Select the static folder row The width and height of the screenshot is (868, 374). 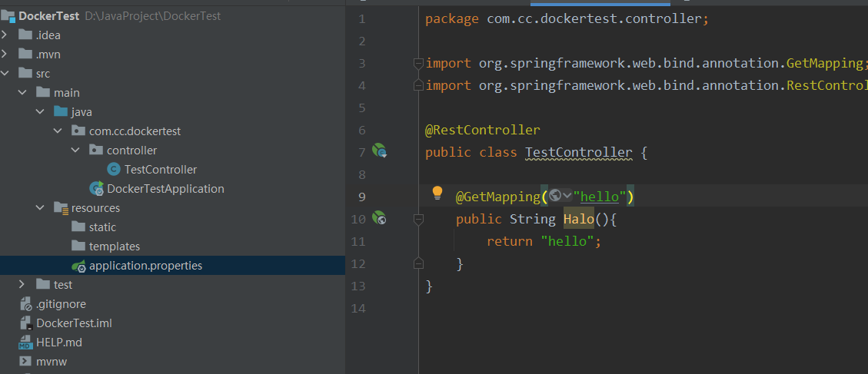(x=172, y=227)
